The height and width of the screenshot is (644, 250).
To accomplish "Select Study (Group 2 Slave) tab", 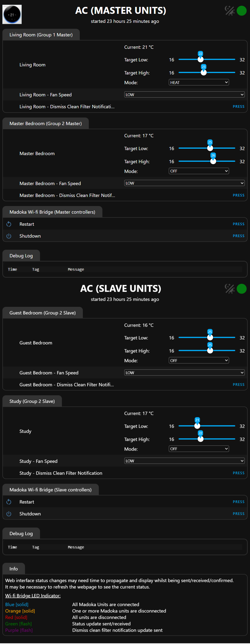I will click(x=32, y=401).
